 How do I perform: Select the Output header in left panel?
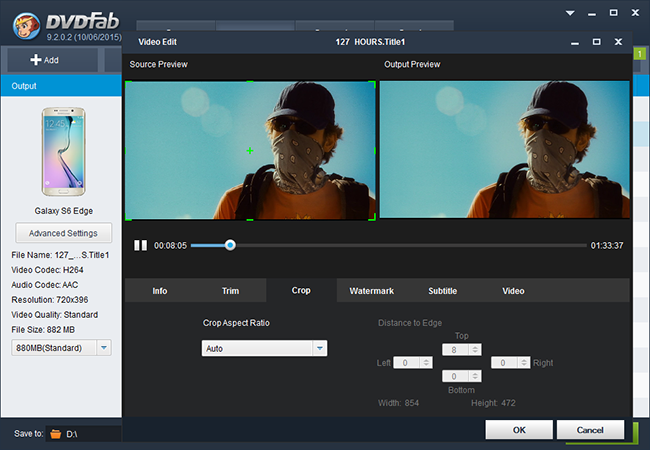[x=61, y=86]
